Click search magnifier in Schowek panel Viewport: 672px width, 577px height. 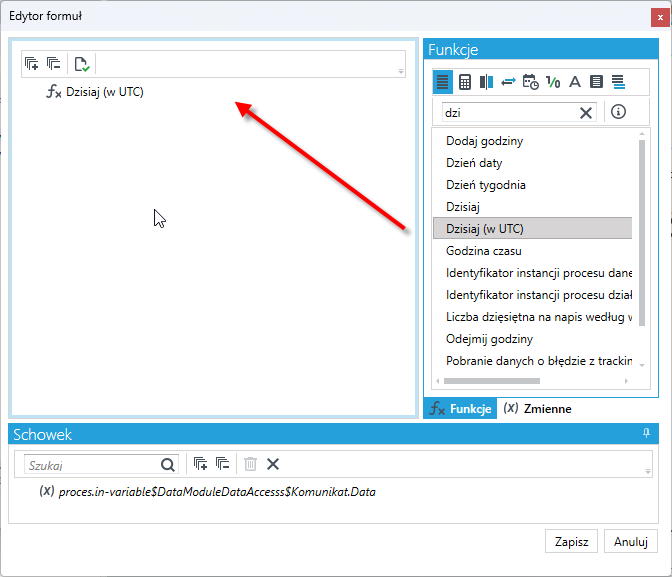(x=168, y=465)
